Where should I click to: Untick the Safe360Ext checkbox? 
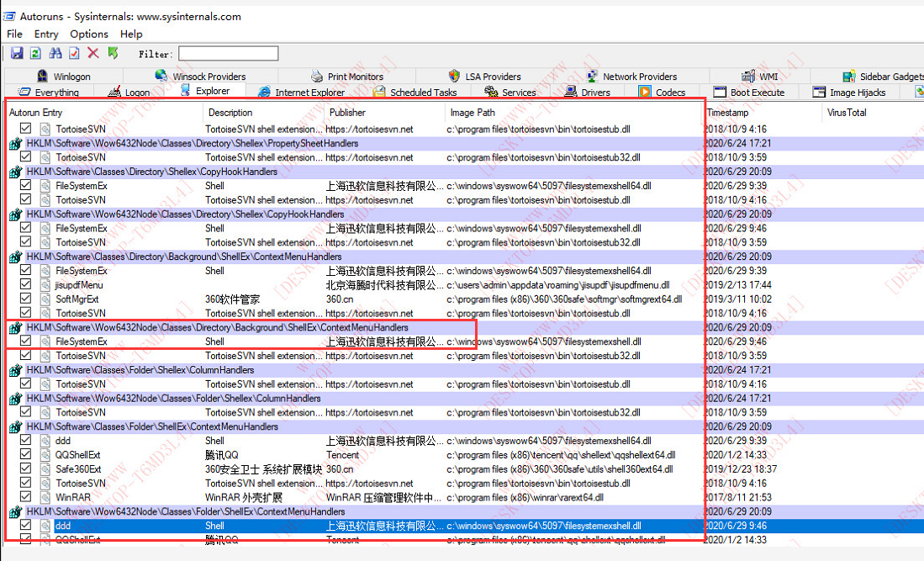tap(25, 468)
